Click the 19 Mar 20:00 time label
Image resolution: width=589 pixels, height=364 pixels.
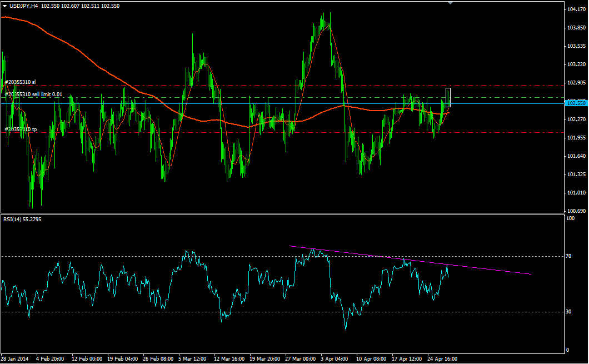[265, 359]
